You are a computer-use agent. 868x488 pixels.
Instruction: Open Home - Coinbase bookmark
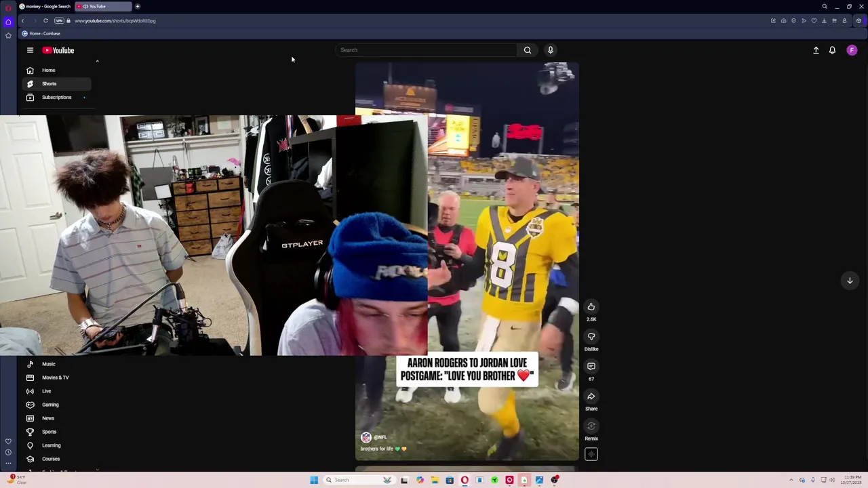coord(41,33)
